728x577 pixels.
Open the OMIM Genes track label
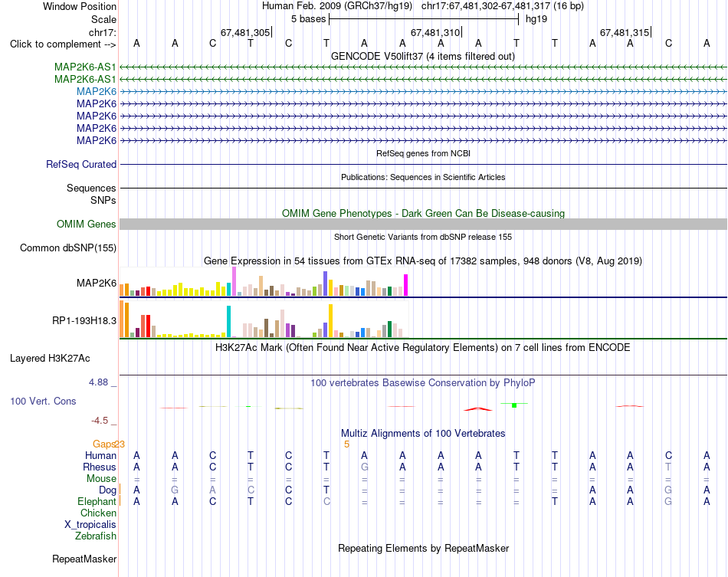87,225
